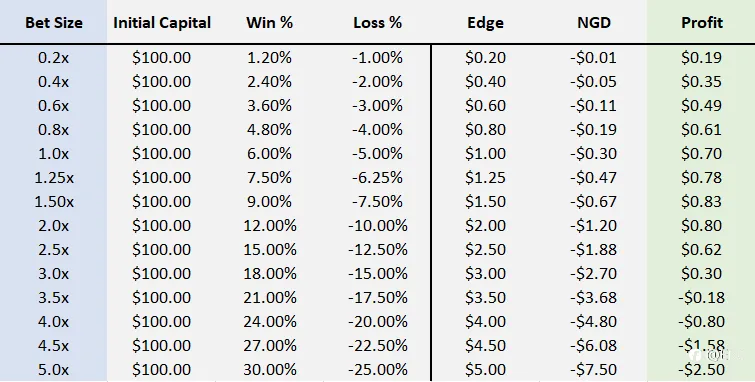Select the -10.00% loss cell

click(x=378, y=225)
